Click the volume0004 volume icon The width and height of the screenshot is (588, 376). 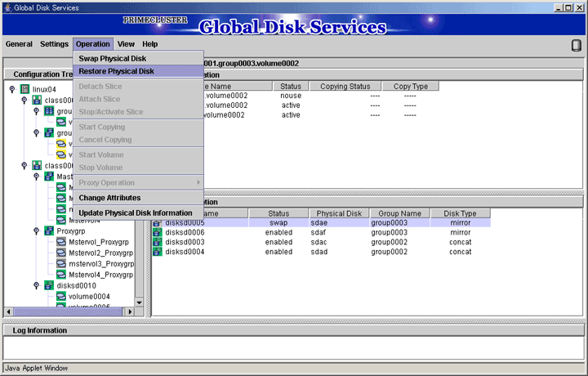tap(61, 296)
